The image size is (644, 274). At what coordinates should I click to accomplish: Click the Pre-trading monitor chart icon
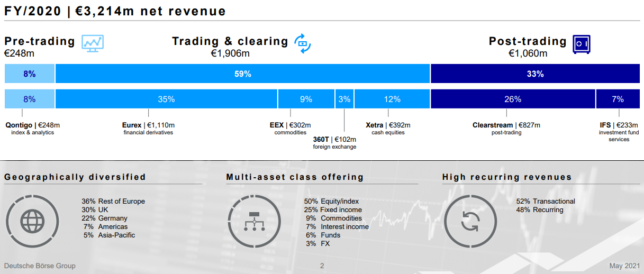pyautogui.click(x=93, y=43)
